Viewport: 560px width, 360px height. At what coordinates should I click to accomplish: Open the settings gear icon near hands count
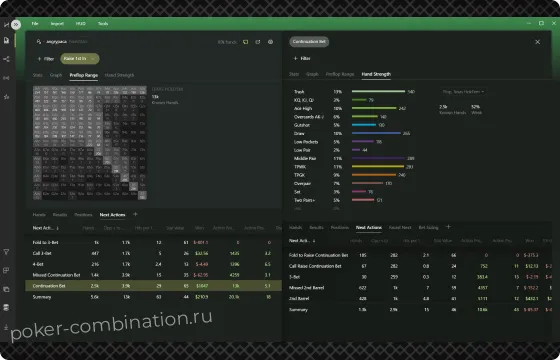[x=270, y=42]
